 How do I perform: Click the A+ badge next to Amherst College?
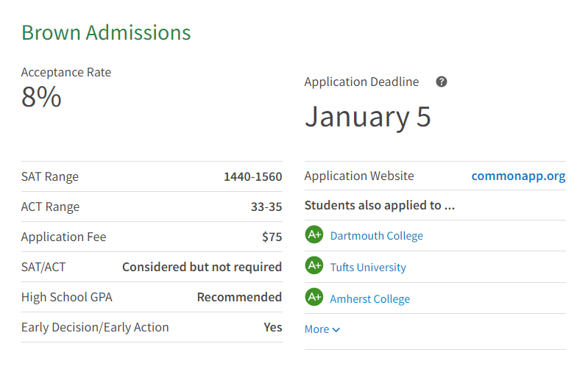click(x=314, y=298)
